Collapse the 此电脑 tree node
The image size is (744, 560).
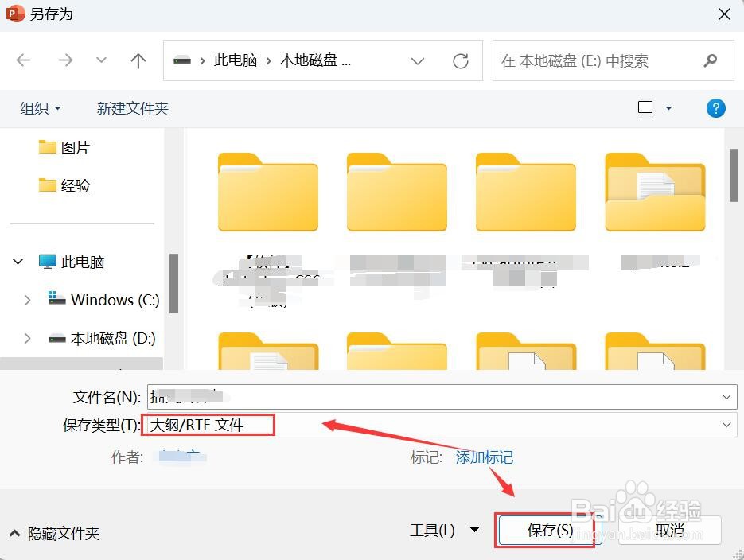pyautogui.click(x=18, y=261)
